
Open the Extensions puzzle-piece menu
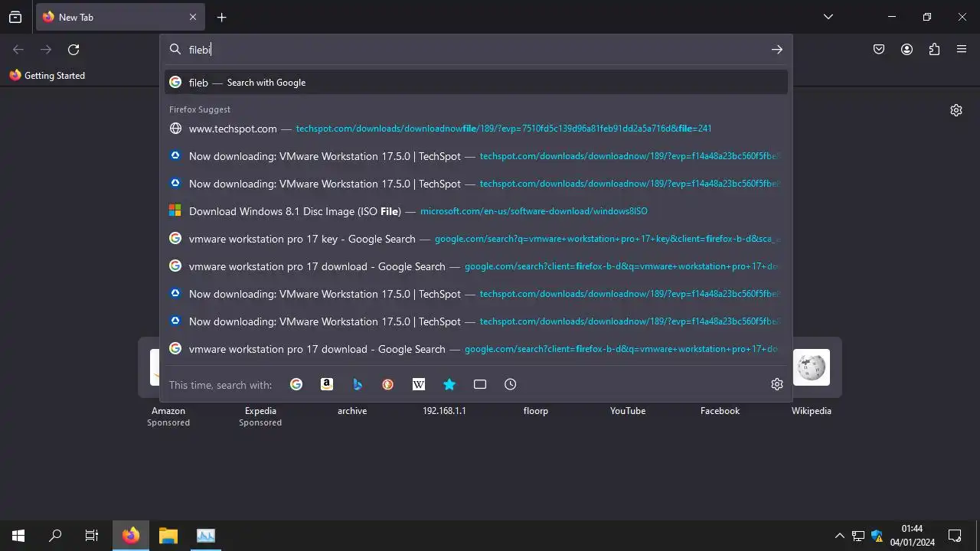coord(934,50)
